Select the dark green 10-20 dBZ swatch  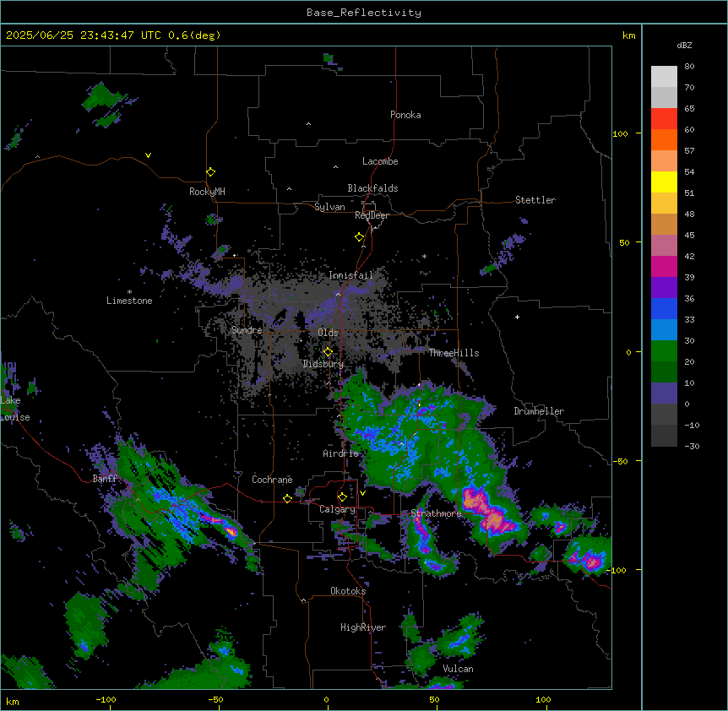click(664, 372)
